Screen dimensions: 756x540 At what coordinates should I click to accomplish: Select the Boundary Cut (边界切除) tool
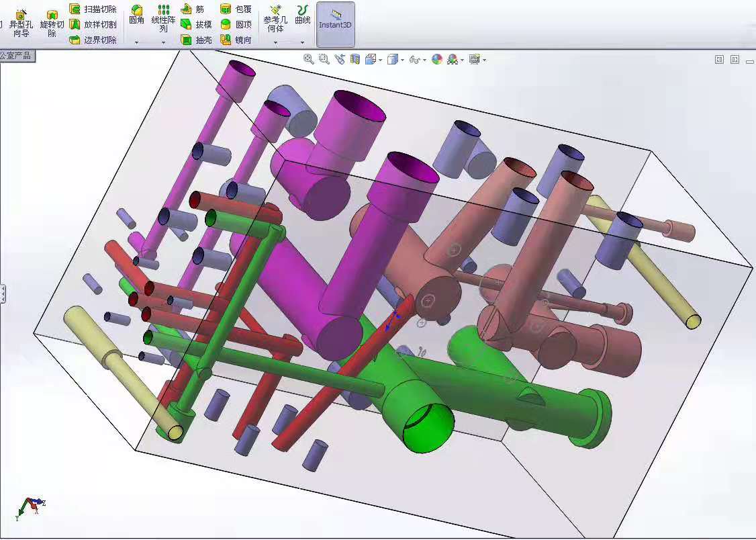pyautogui.click(x=93, y=40)
